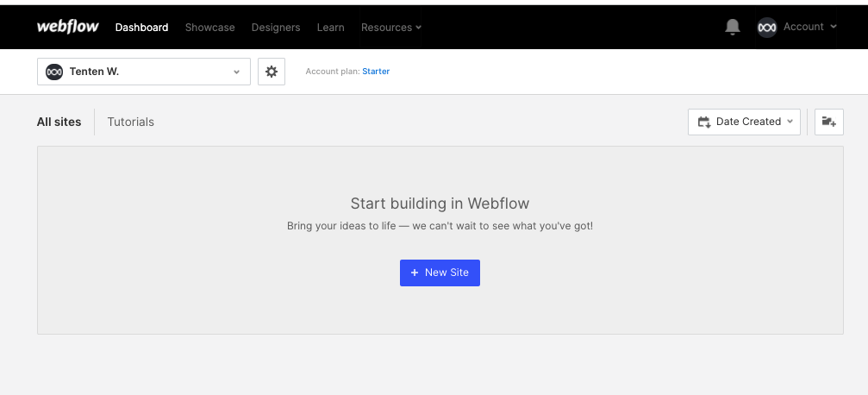
Task: Select Designers in the top navigation
Action: click(x=276, y=28)
